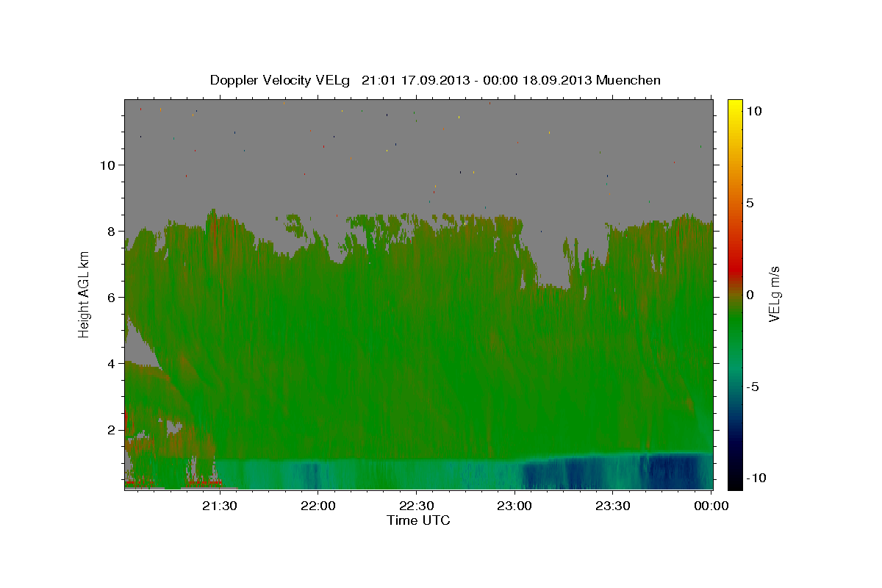Image resolution: width=882 pixels, height=588 pixels.
Task: Click the height axis label 2
Action: (x=112, y=429)
